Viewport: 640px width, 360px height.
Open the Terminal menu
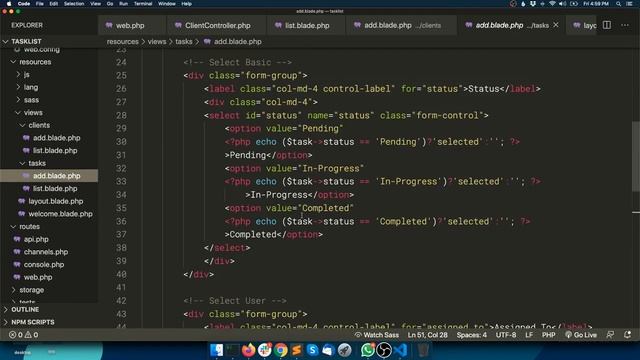143,4
